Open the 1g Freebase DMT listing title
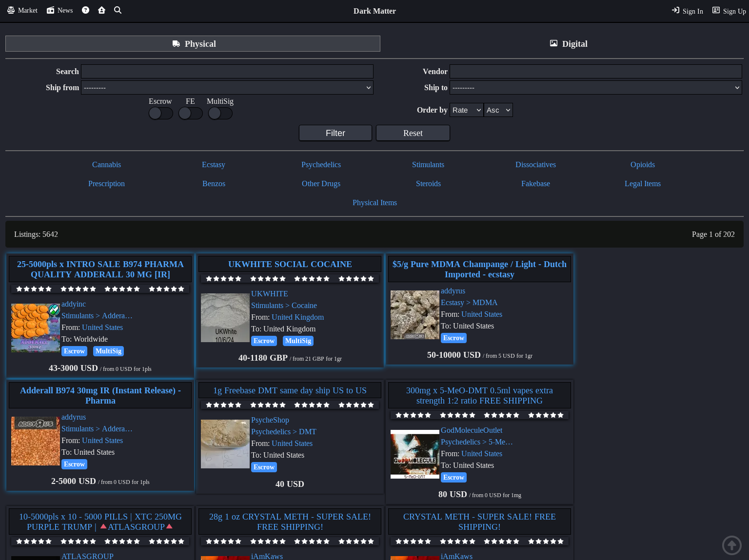The width and height of the screenshot is (749, 560). pos(290,390)
